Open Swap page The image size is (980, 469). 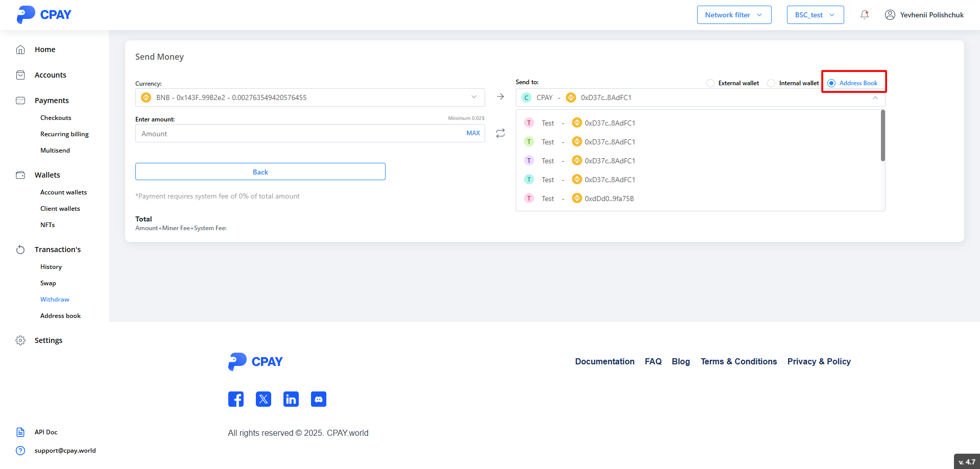[x=48, y=283]
